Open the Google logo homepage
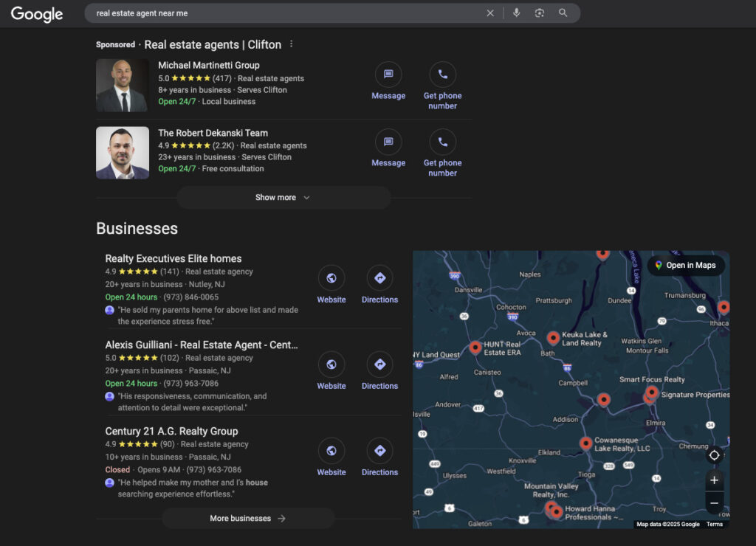This screenshot has height=546, width=756. (x=37, y=14)
